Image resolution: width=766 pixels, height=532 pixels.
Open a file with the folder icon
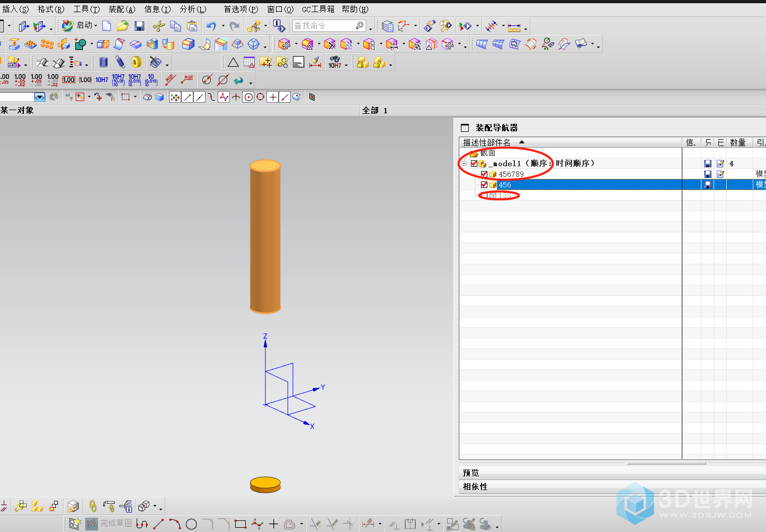123,26
